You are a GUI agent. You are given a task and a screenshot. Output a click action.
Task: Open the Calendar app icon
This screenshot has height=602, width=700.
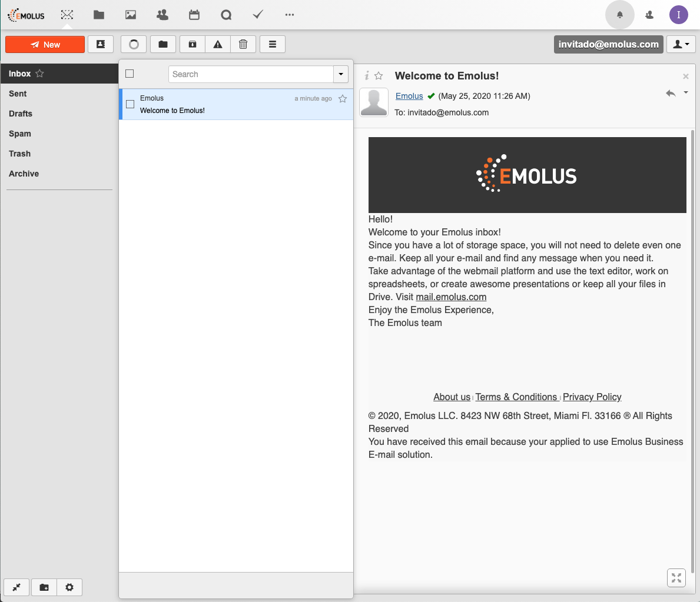tap(194, 15)
